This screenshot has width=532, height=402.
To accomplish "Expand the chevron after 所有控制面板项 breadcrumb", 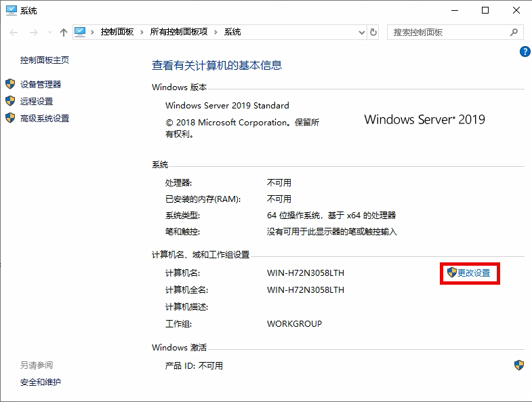I will point(216,32).
